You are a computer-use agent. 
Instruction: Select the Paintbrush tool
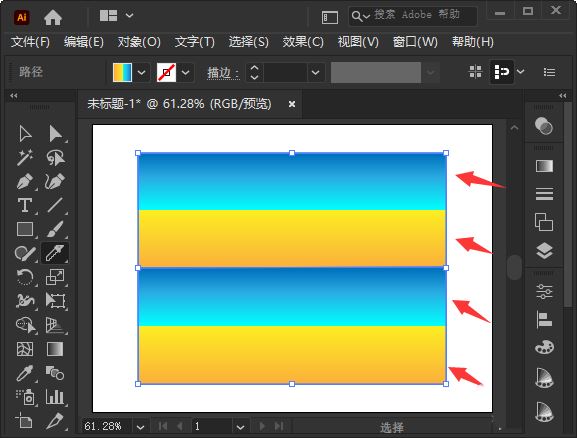click(55, 229)
